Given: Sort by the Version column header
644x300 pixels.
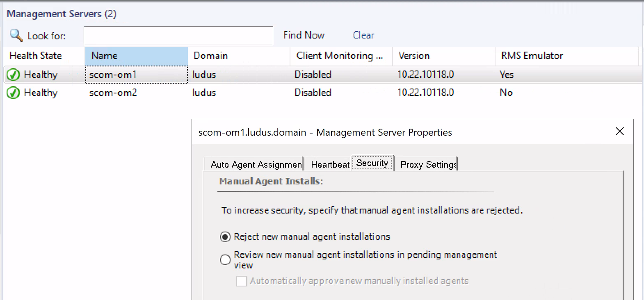Looking at the screenshot, I should (444, 56).
